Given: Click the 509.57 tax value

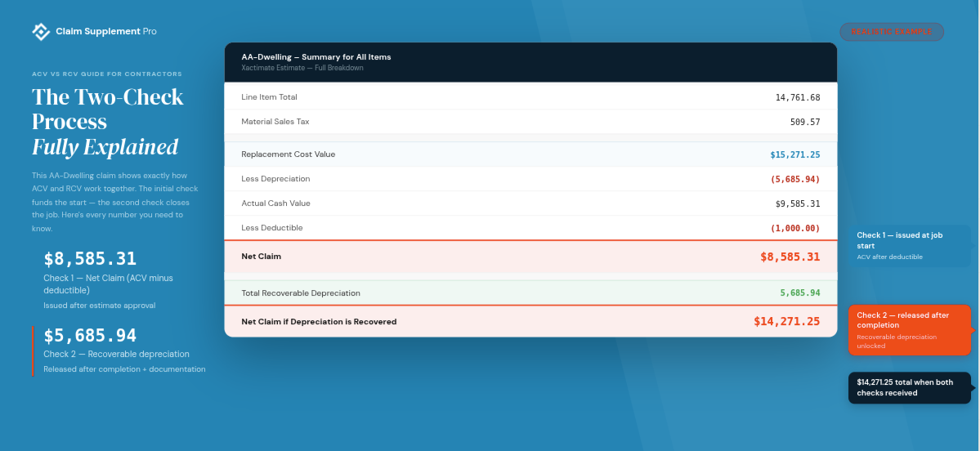Looking at the screenshot, I should (805, 122).
